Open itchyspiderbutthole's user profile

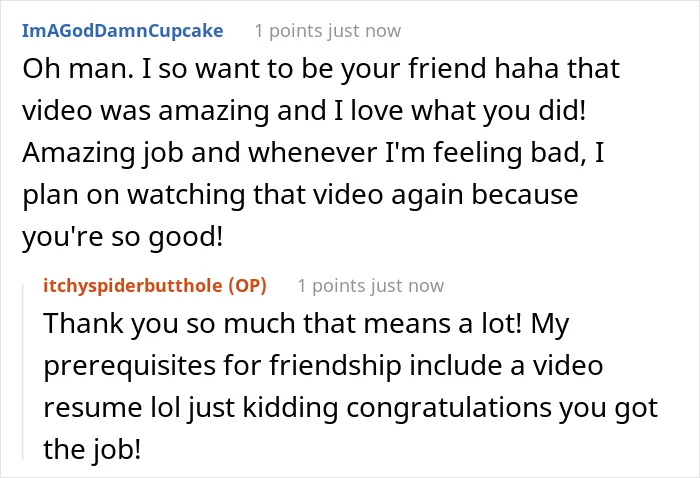[x=133, y=286]
